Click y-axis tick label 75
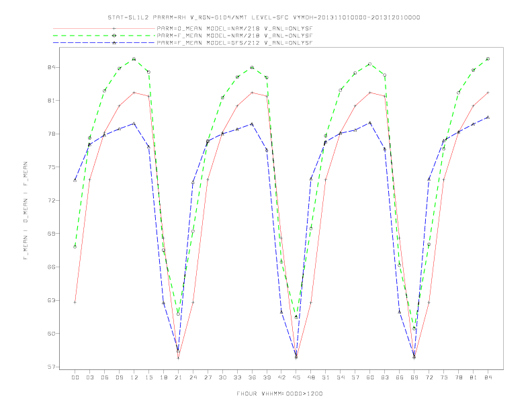 click(x=51, y=167)
